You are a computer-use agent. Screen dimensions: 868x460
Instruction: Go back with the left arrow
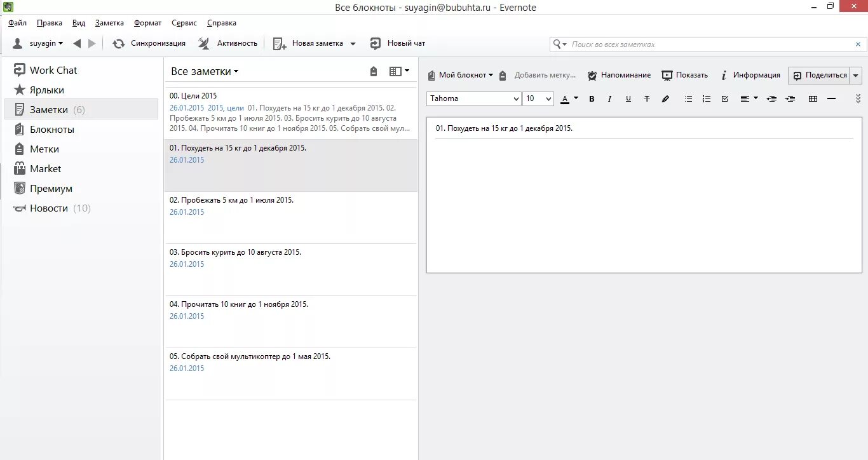(77, 43)
